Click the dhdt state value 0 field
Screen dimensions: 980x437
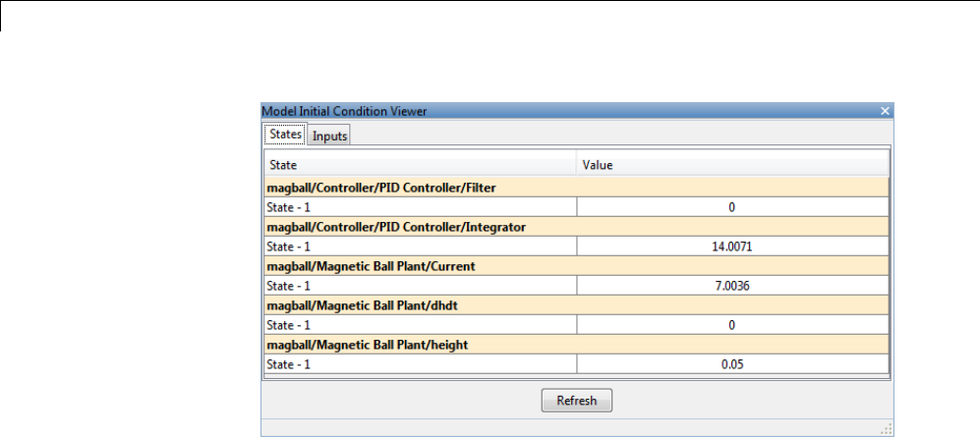pyautogui.click(x=732, y=325)
